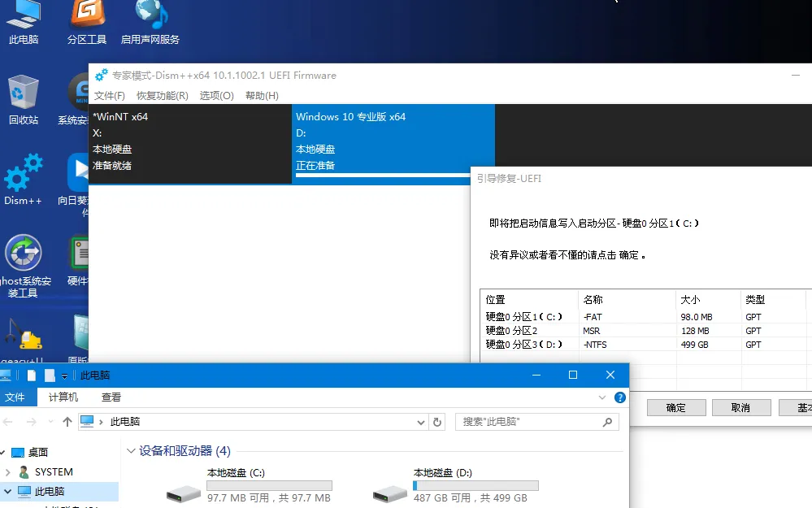Go up one folder level in Explorer

coord(67,422)
